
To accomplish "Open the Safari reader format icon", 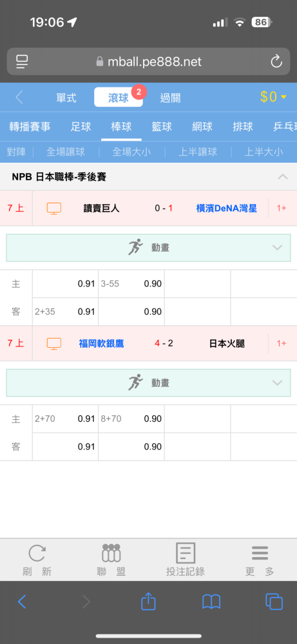I will 22,62.
